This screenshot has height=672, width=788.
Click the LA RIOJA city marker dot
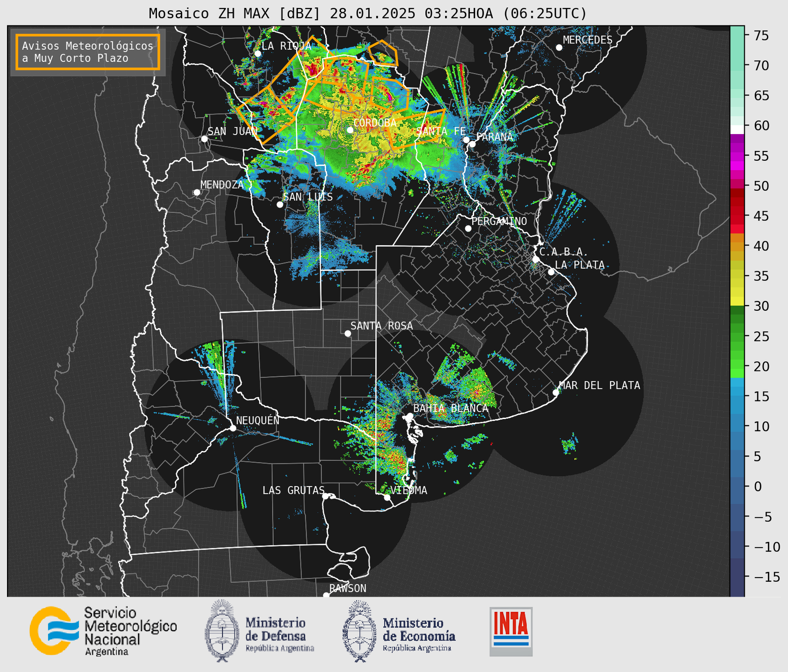(258, 54)
